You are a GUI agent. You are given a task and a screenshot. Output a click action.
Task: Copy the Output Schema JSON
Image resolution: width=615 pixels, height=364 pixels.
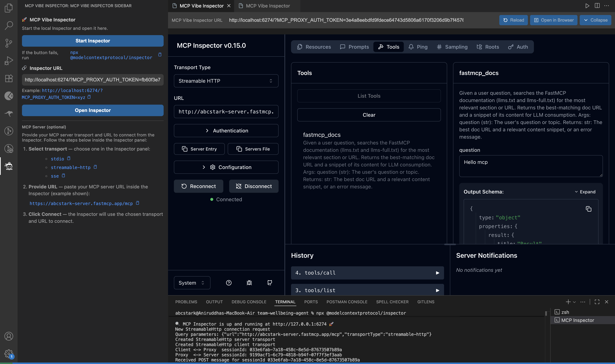click(x=588, y=209)
